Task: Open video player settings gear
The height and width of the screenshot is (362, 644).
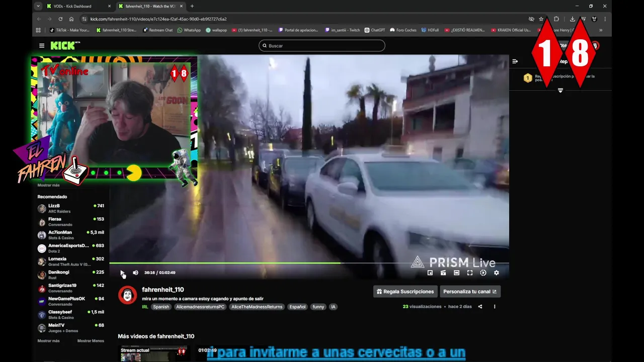Action: click(496, 273)
